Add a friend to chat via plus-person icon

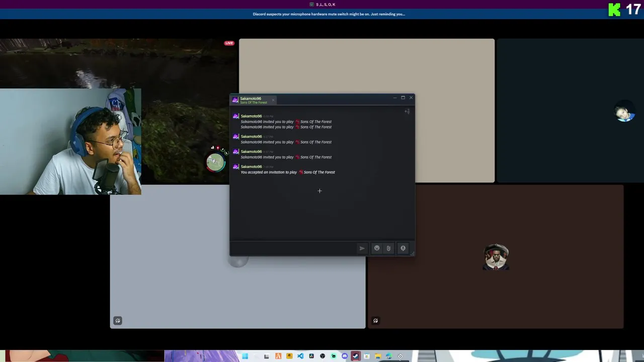coord(407,111)
